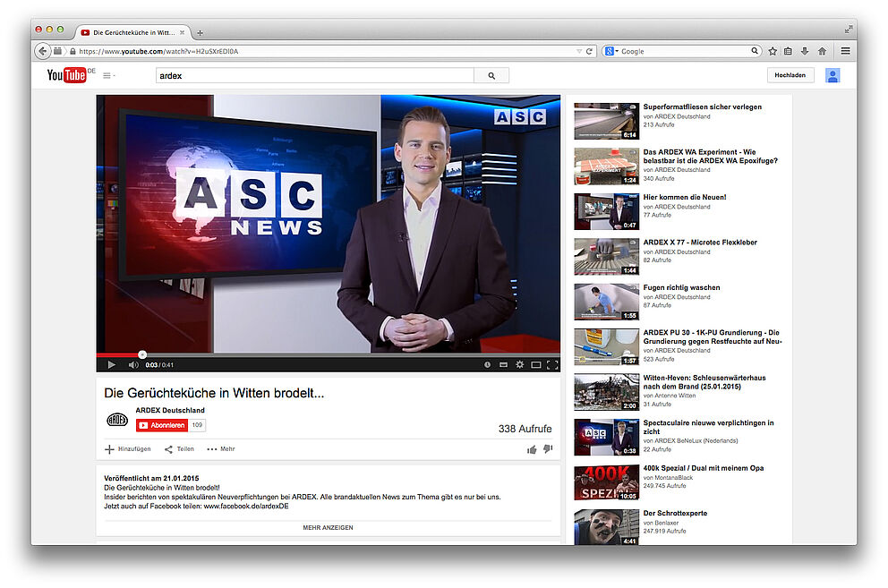Viewport: 888px width, 588px height.
Task: Click the YouTube search magnifier button
Action: click(491, 76)
